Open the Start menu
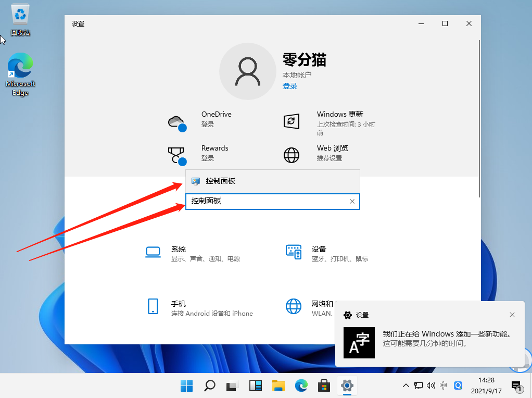Image resolution: width=532 pixels, height=398 pixels. click(x=186, y=386)
